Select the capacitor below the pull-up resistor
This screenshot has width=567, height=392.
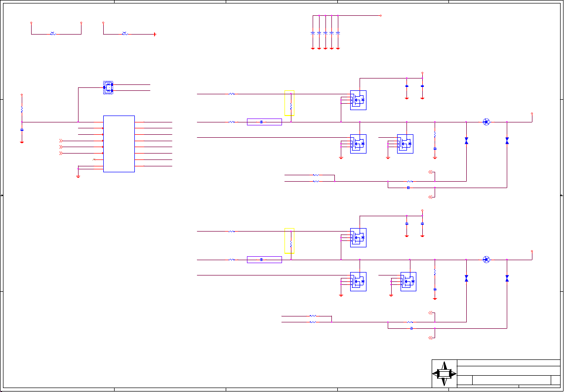pos(22,130)
